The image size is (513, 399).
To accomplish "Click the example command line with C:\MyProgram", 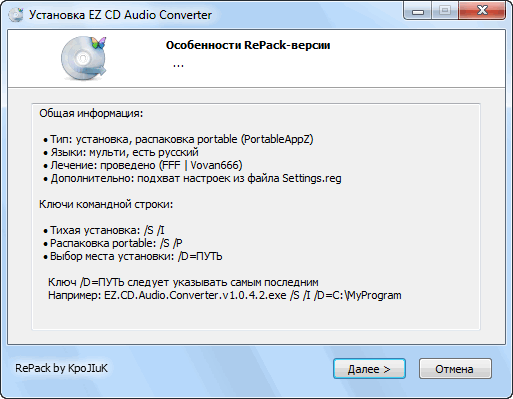I will [225, 295].
